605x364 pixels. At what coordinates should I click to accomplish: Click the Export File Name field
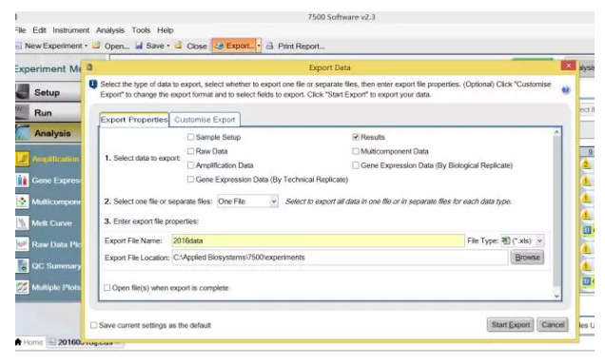click(318, 240)
